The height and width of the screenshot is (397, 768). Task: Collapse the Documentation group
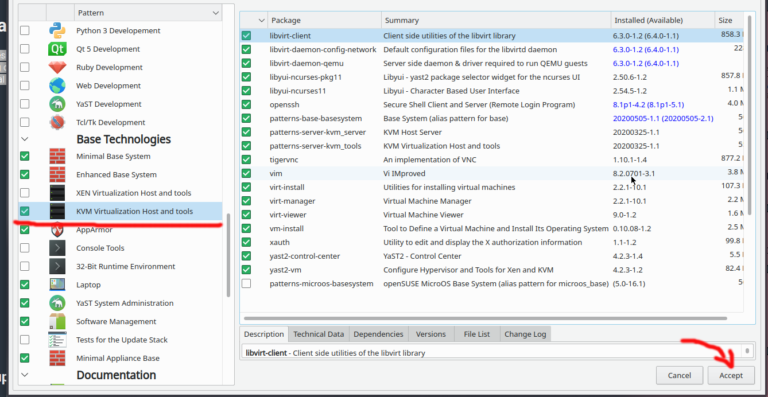24,375
